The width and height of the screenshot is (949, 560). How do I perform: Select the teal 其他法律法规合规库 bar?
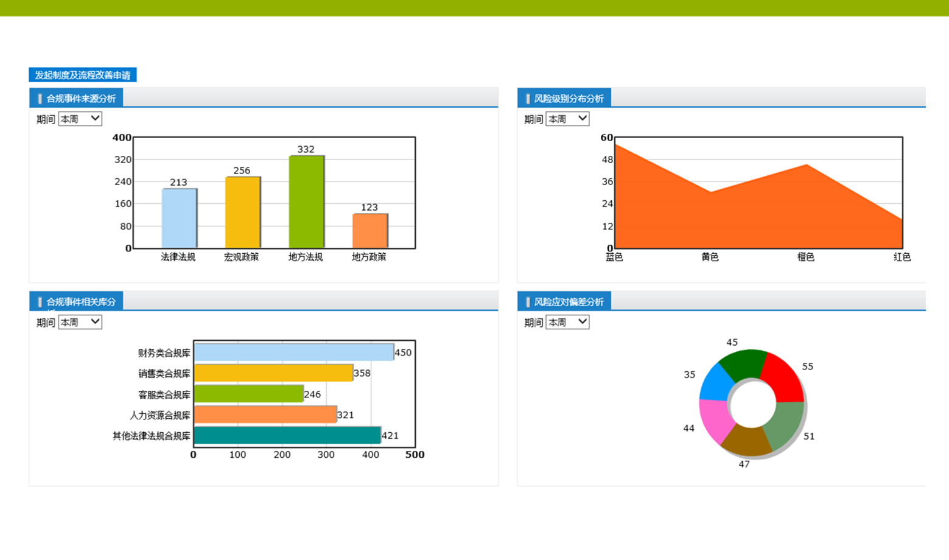[287, 435]
